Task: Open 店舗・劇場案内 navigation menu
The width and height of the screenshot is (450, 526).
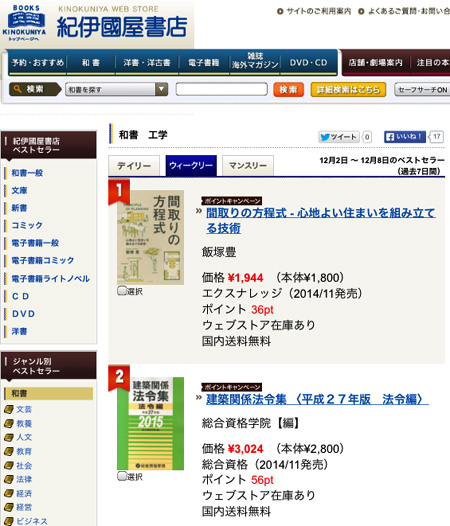Action: 376,63
